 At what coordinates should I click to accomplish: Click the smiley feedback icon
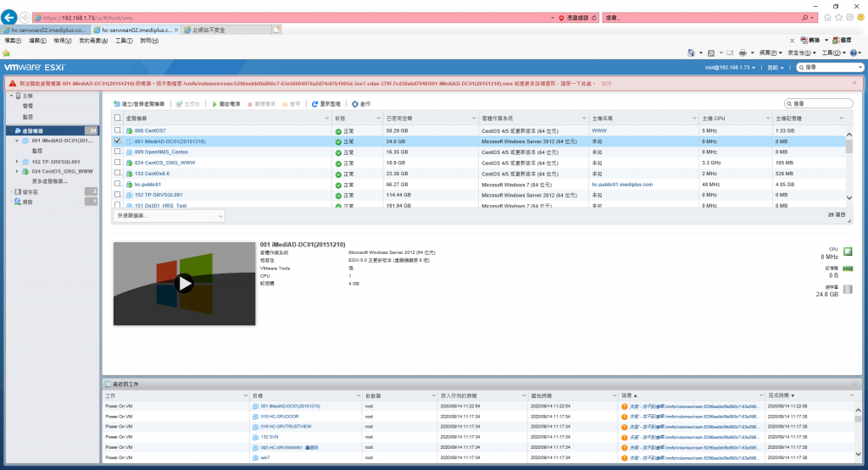pos(861,18)
